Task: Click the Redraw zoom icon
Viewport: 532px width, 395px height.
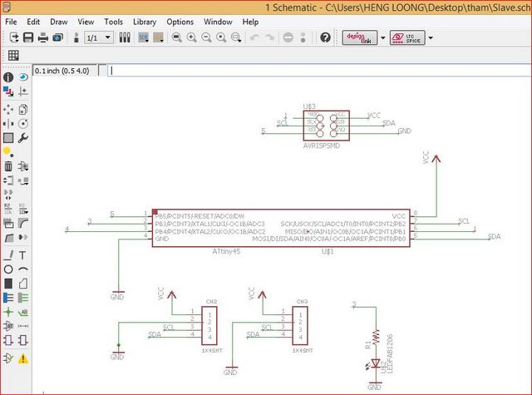Action: [221, 37]
